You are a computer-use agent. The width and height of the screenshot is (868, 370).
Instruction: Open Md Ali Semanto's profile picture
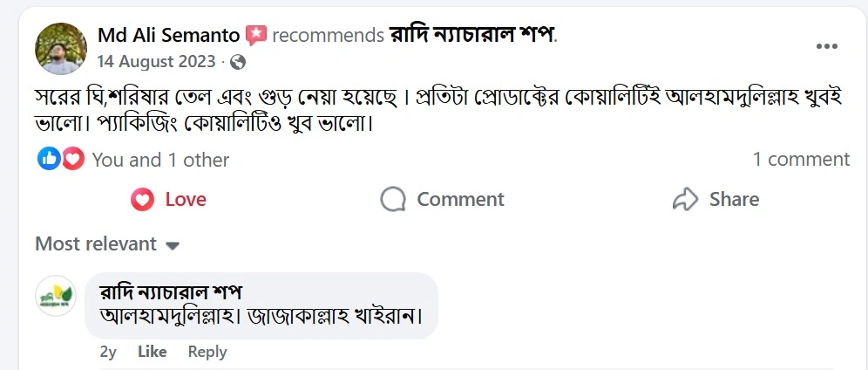coord(60,49)
